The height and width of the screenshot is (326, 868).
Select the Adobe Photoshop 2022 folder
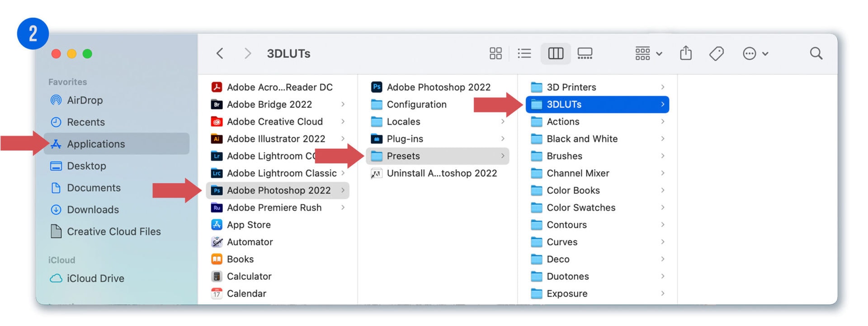click(278, 190)
